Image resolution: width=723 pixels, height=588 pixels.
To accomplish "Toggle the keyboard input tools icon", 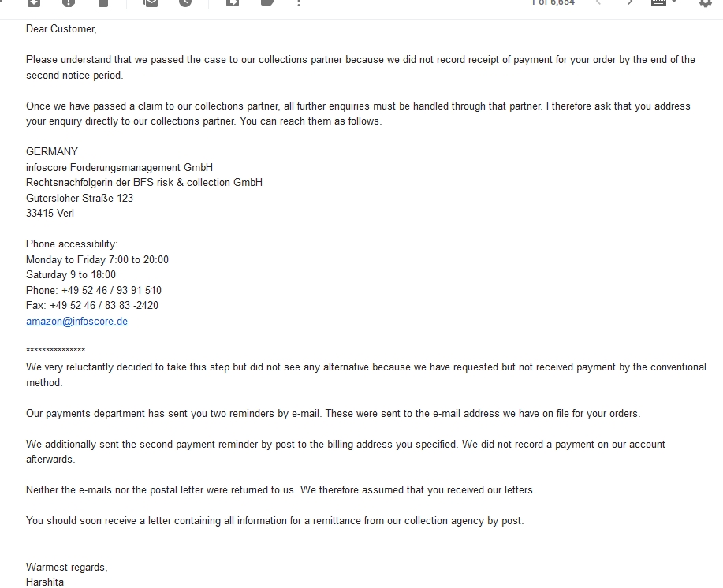I will pyautogui.click(x=659, y=2).
